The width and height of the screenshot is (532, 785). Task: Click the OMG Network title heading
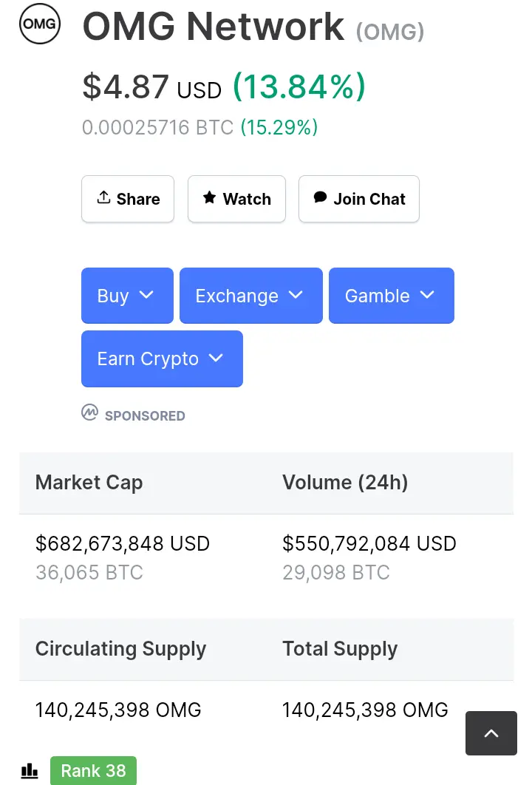[214, 26]
